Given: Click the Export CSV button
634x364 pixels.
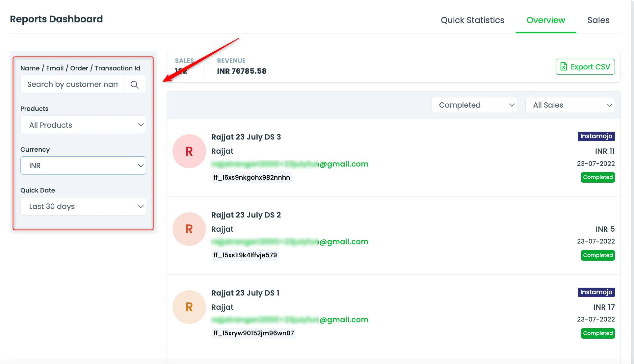Looking at the screenshot, I should click(x=585, y=67).
